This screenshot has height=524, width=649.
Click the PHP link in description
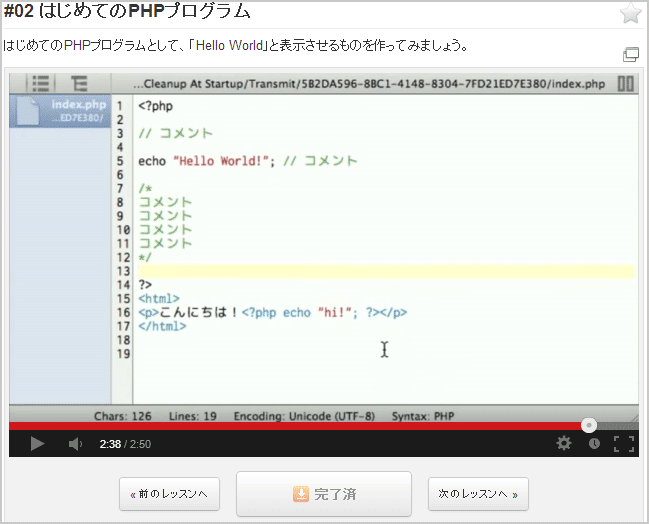tap(77, 45)
